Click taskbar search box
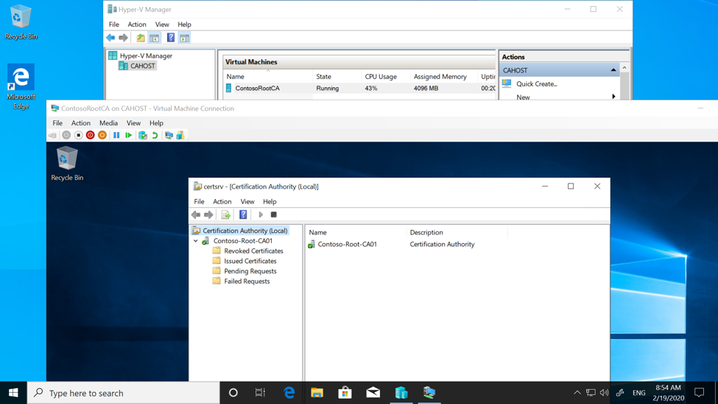 (x=124, y=393)
